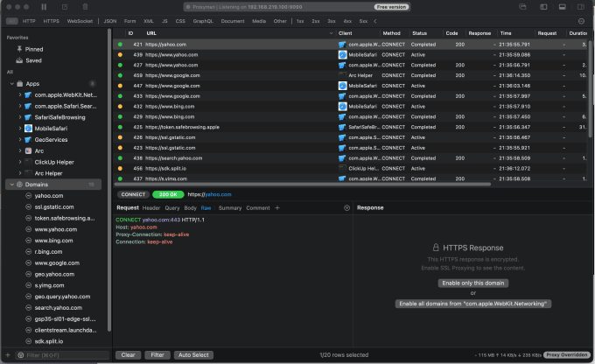The height and width of the screenshot is (364, 595).
Task: Open the multi-window icon in title bar
Action: (x=522, y=7)
